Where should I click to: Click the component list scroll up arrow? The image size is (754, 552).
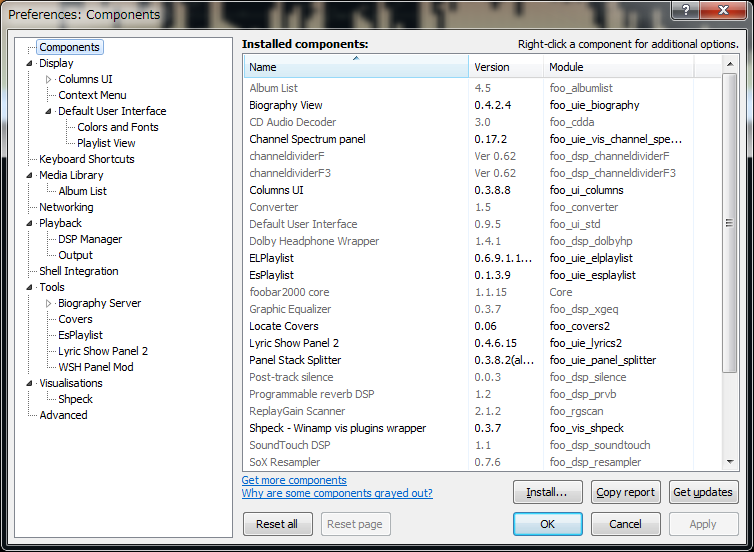point(730,64)
